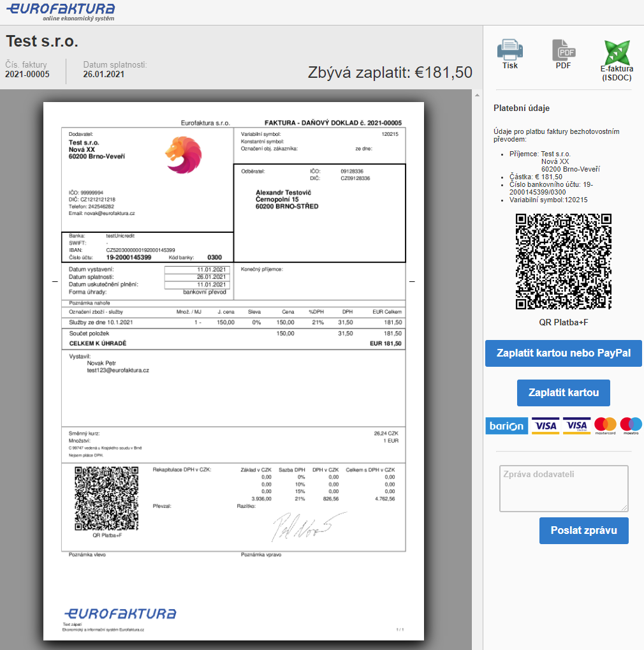Click the Eurofaktura logo in header

[x=61, y=11]
